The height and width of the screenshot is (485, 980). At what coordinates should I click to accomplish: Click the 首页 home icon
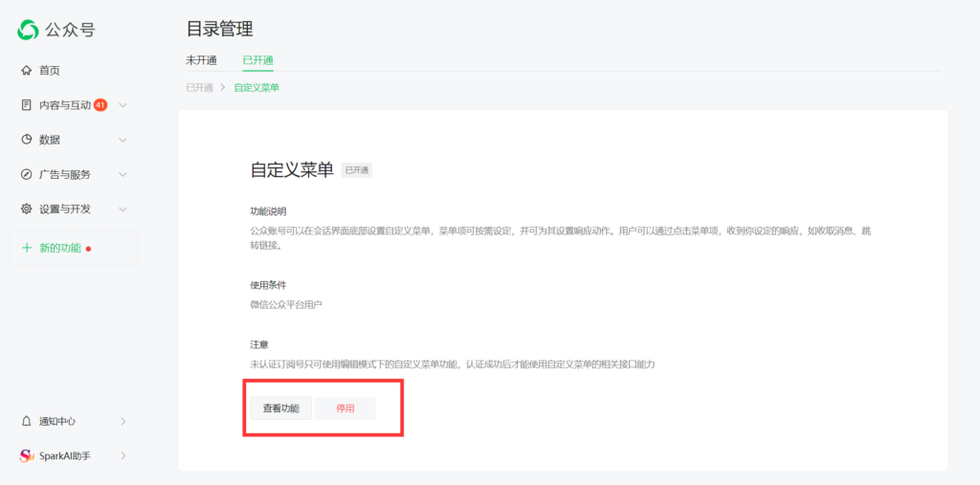click(x=27, y=71)
